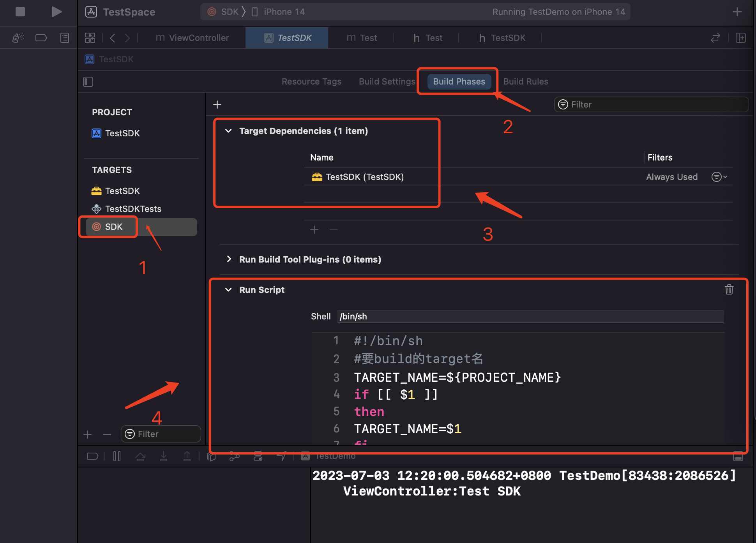
Task: Open the Environment Overrides
Action: 258,456
